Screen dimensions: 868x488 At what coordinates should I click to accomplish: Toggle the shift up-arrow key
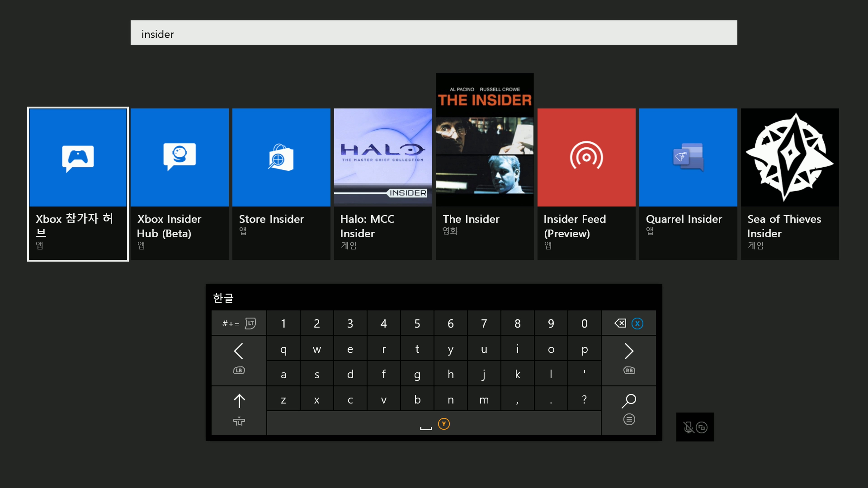coord(239,411)
